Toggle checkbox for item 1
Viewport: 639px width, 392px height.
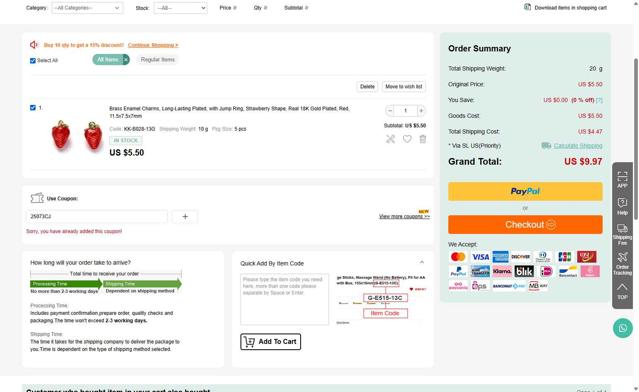pos(33,108)
